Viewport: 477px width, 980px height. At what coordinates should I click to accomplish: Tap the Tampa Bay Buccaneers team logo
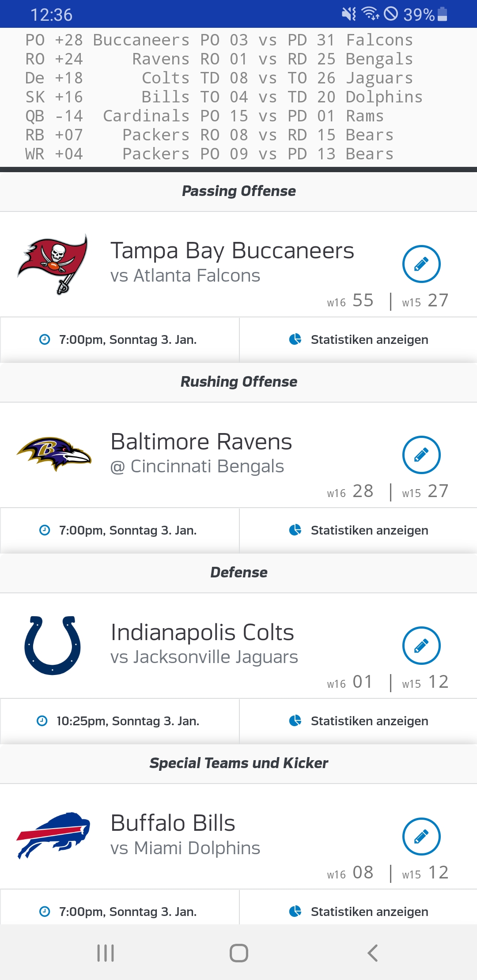53,264
